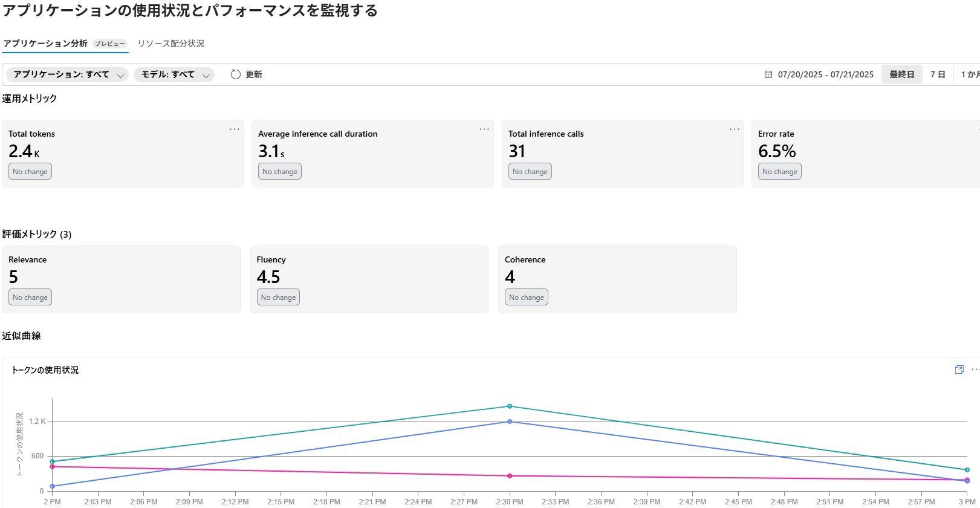The width and height of the screenshot is (980, 508).
Task: Click the 1.2 K y-axis label
Action: (37, 422)
